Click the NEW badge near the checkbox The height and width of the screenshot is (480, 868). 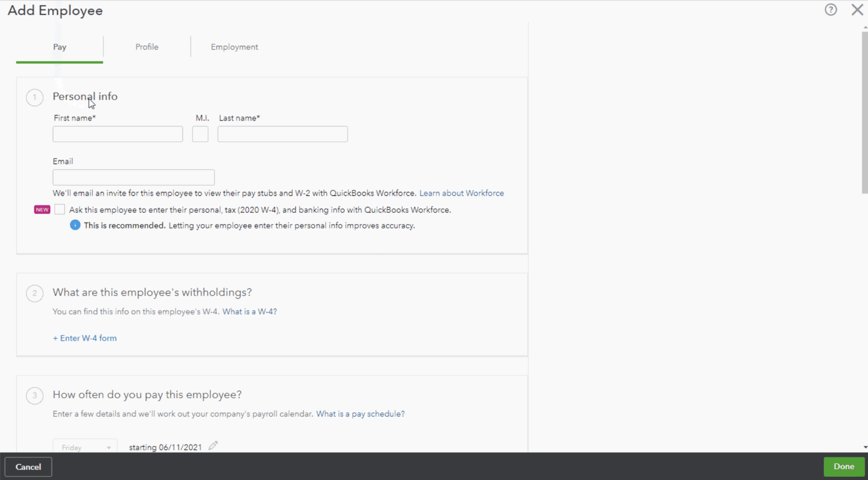tap(42, 210)
